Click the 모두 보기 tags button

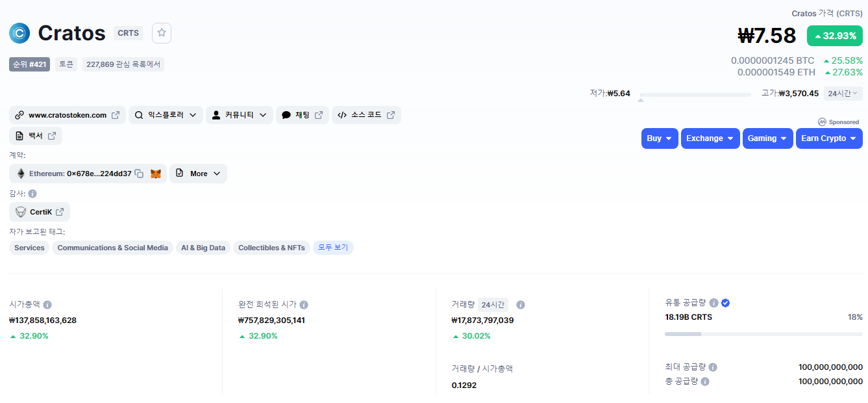tap(333, 248)
